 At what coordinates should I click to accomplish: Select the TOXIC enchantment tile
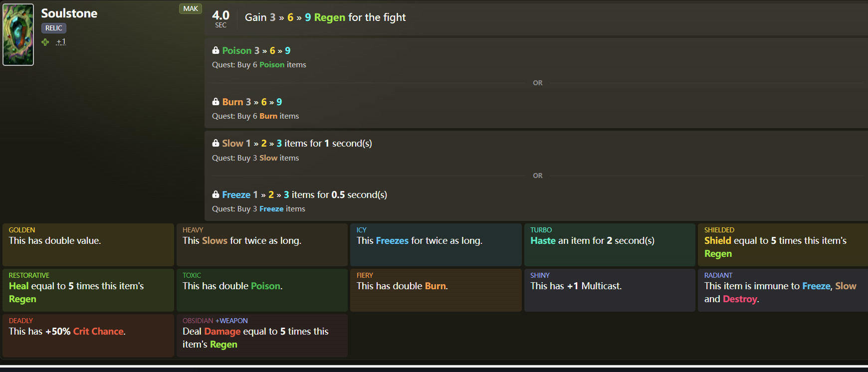click(x=262, y=290)
